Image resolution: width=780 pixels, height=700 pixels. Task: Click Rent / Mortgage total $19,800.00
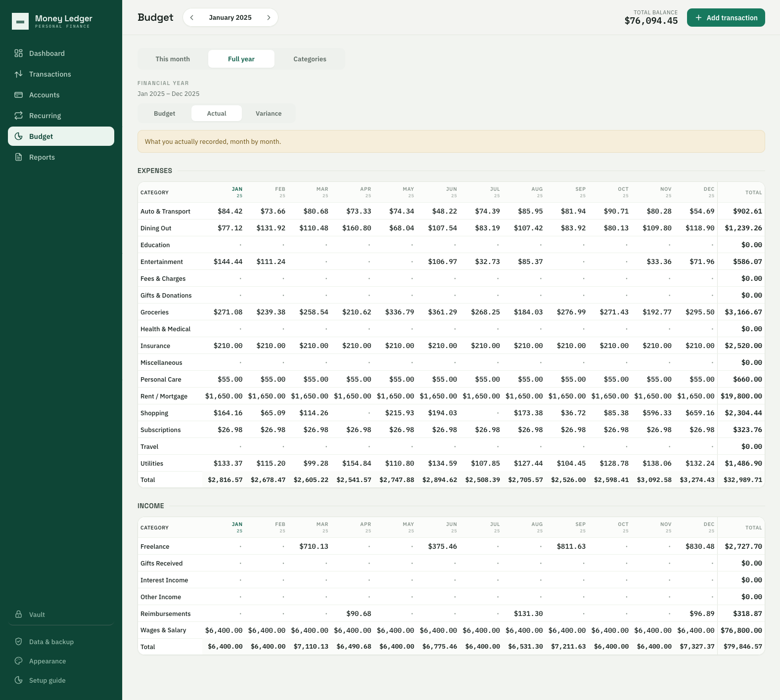(741, 396)
